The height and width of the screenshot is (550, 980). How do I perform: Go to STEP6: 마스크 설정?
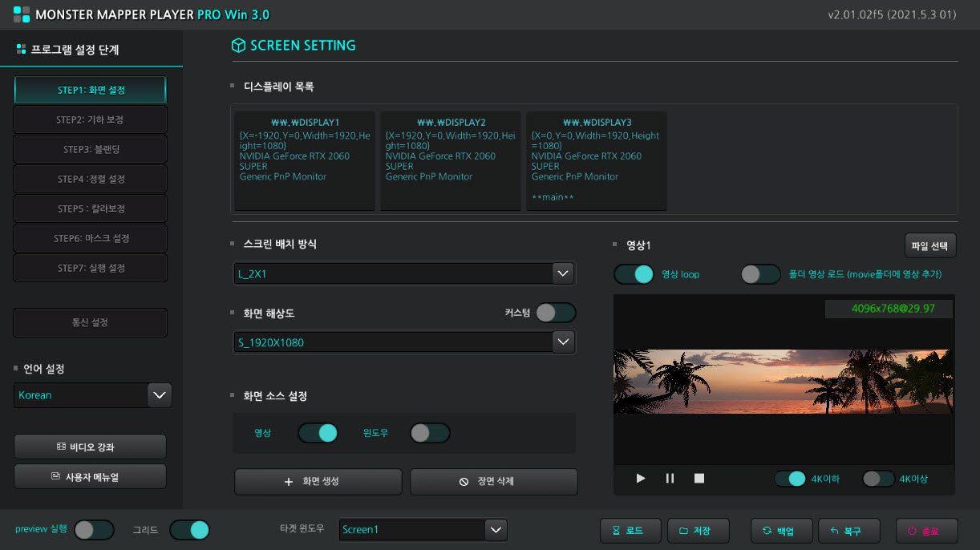pos(91,238)
